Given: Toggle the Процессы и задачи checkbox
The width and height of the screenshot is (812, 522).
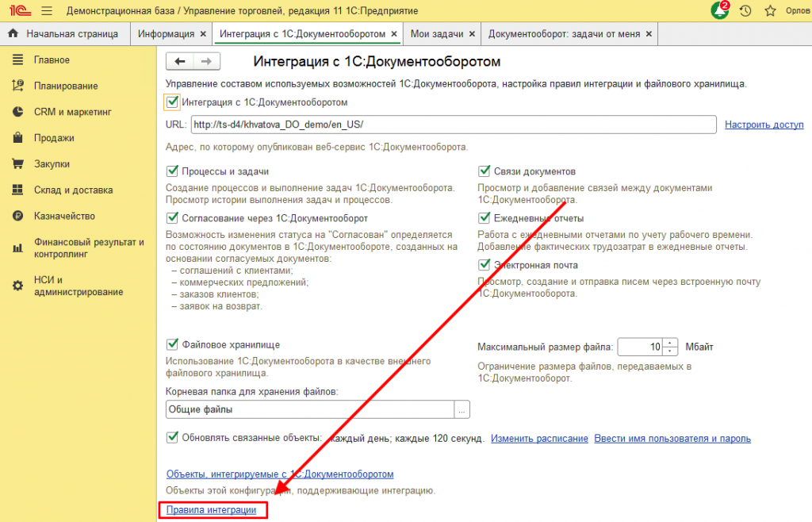Looking at the screenshot, I should coord(172,171).
